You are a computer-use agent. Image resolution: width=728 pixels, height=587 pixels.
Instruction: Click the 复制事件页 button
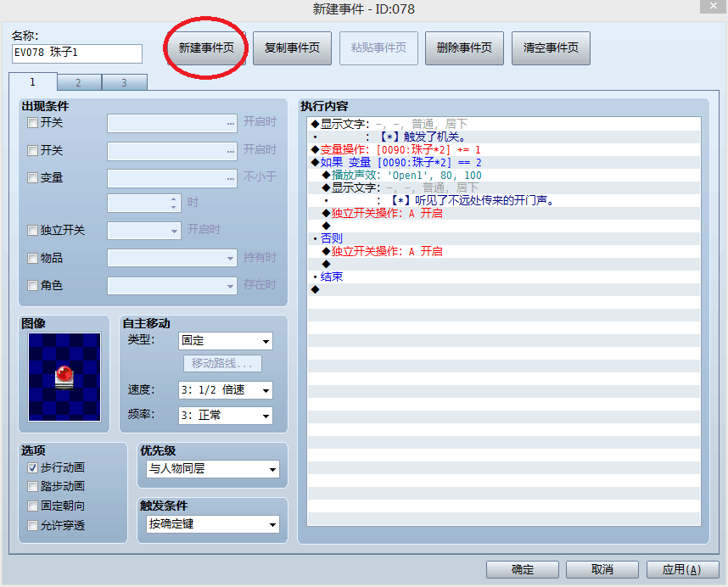point(292,48)
